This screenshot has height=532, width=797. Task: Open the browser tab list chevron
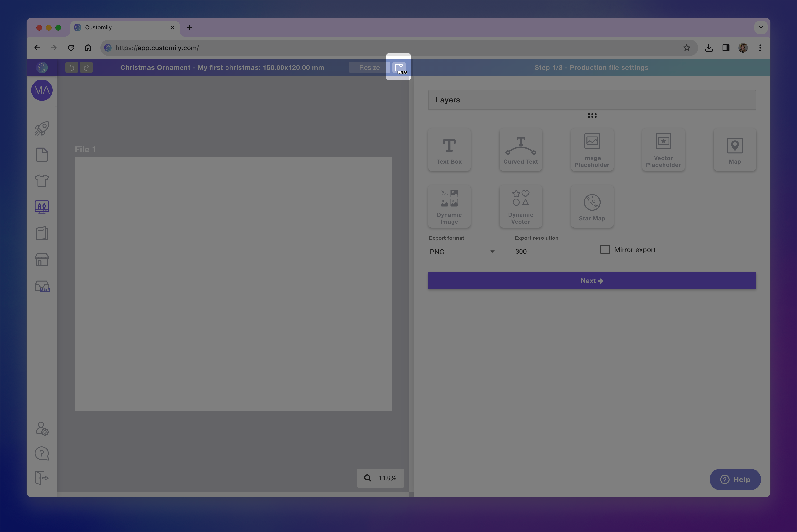pos(761,27)
